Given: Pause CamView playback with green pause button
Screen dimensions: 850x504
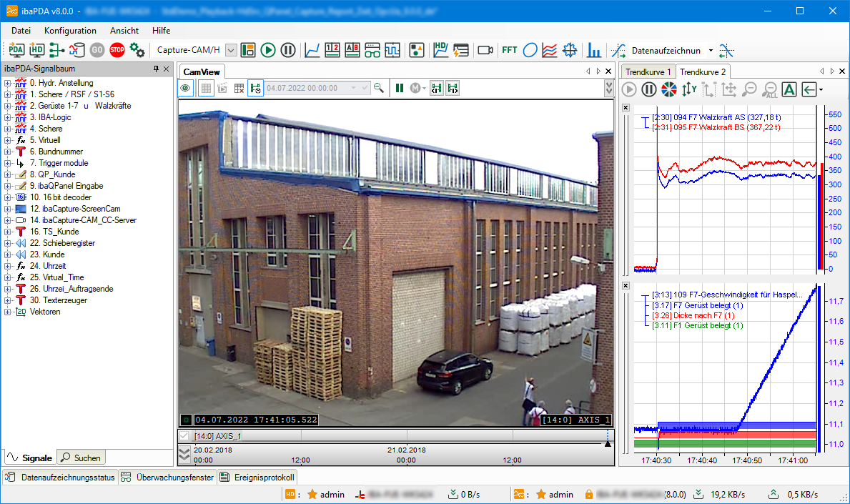Looking at the screenshot, I should tap(400, 88).
